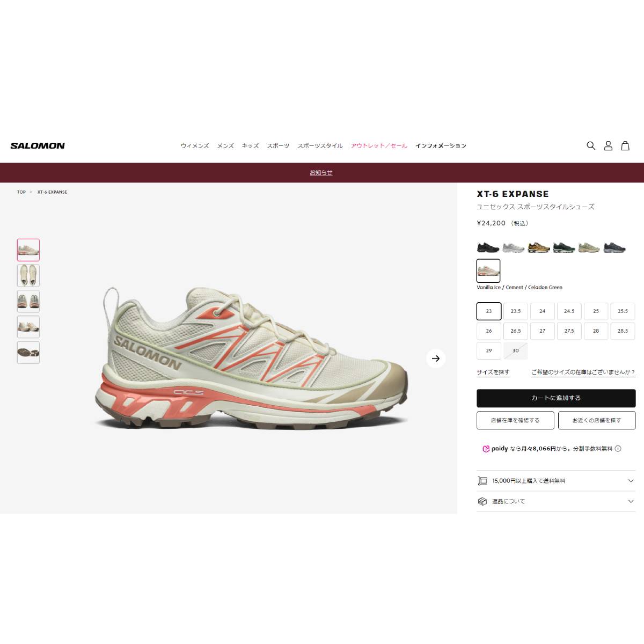The height and width of the screenshot is (644, 644).
Task: View the outsole thumbnail image
Action: click(28, 353)
